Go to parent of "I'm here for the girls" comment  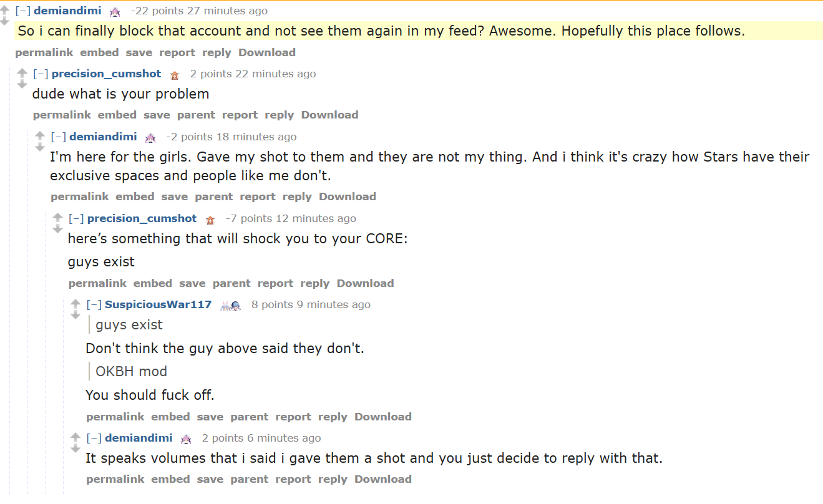point(213,196)
